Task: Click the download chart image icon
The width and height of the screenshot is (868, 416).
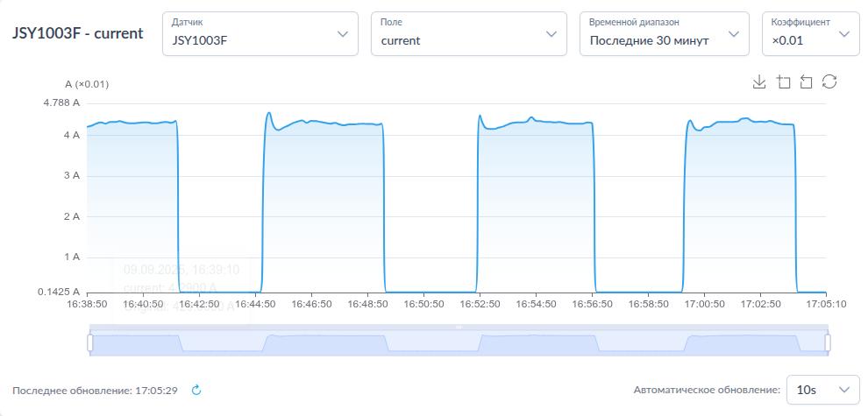Action: [759, 81]
